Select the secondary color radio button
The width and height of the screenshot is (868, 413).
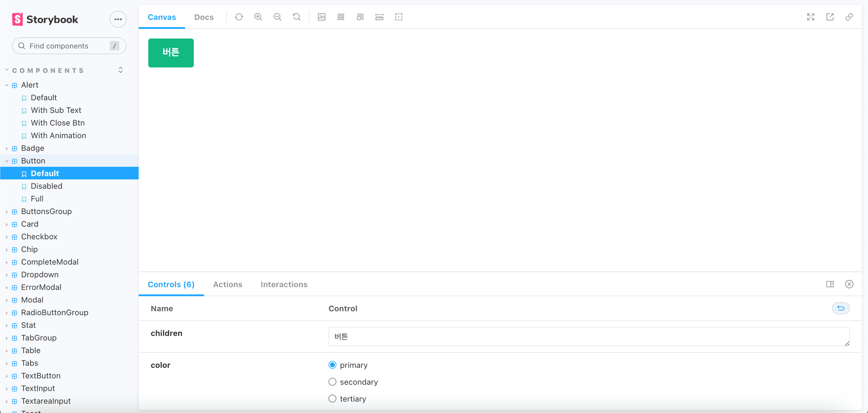click(x=332, y=381)
